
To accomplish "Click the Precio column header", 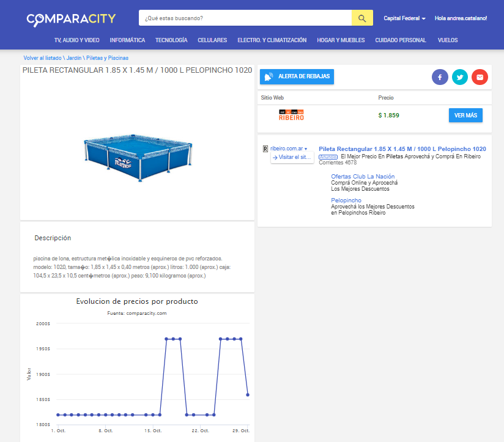I will (386, 98).
